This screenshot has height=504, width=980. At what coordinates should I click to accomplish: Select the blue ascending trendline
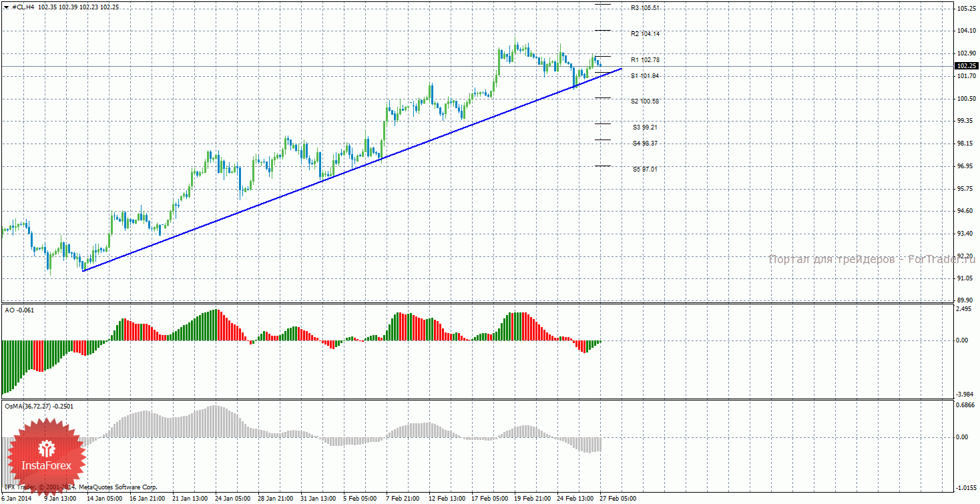(334, 177)
